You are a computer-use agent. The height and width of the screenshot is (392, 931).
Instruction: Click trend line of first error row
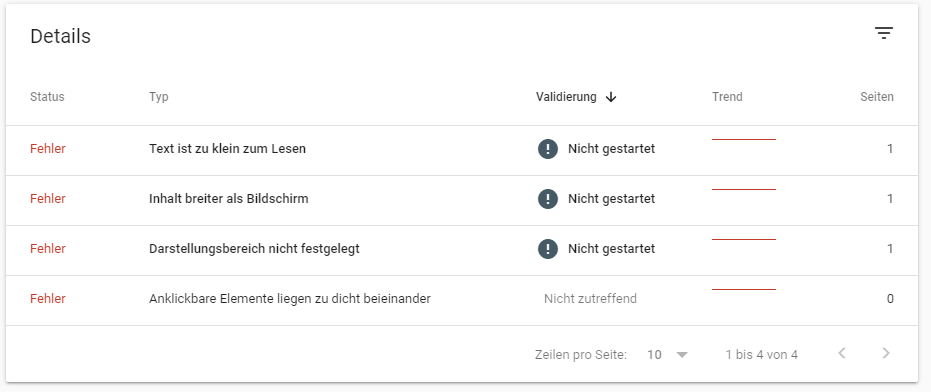(744, 139)
